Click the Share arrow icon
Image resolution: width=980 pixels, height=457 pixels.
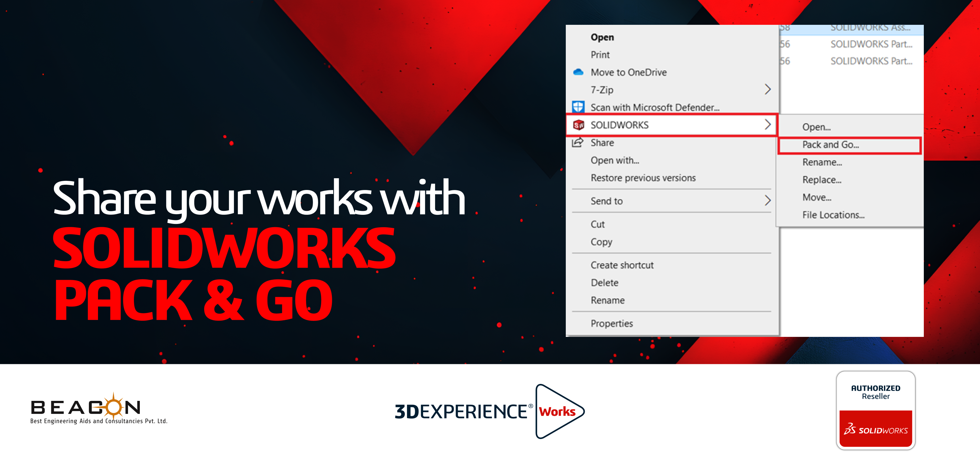click(x=578, y=143)
